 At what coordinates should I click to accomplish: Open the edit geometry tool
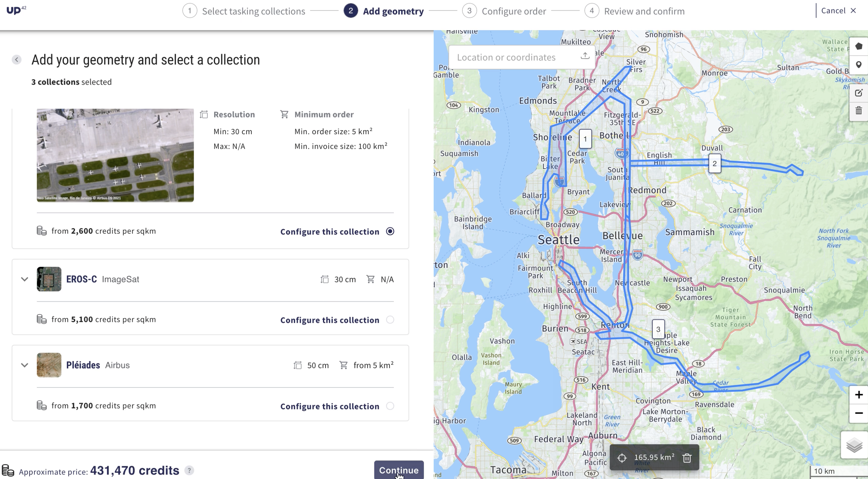tap(859, 93)
